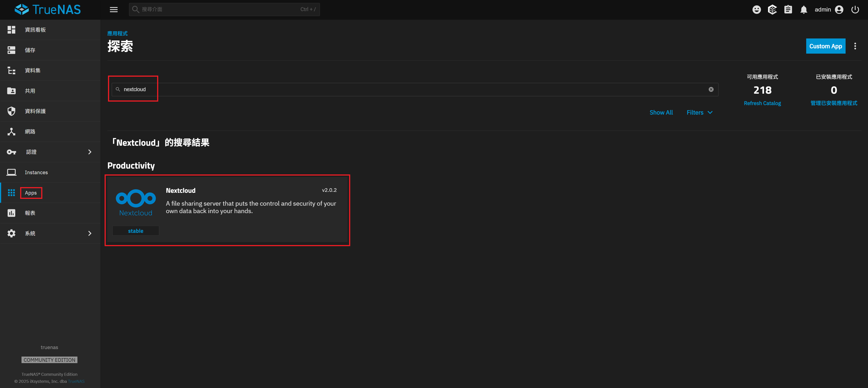Click the Instances laptop icon
Screen dimensions: 868x388
click(12, 172)
